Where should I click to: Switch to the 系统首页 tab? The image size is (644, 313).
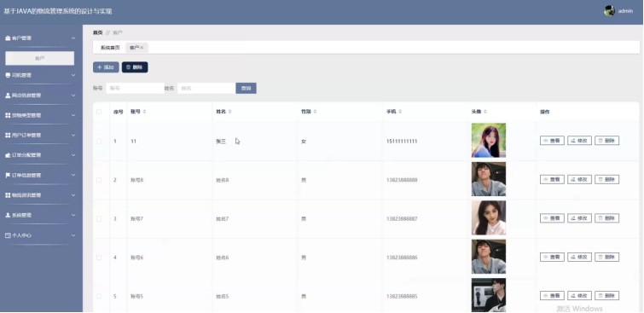[x=110, y=48]
